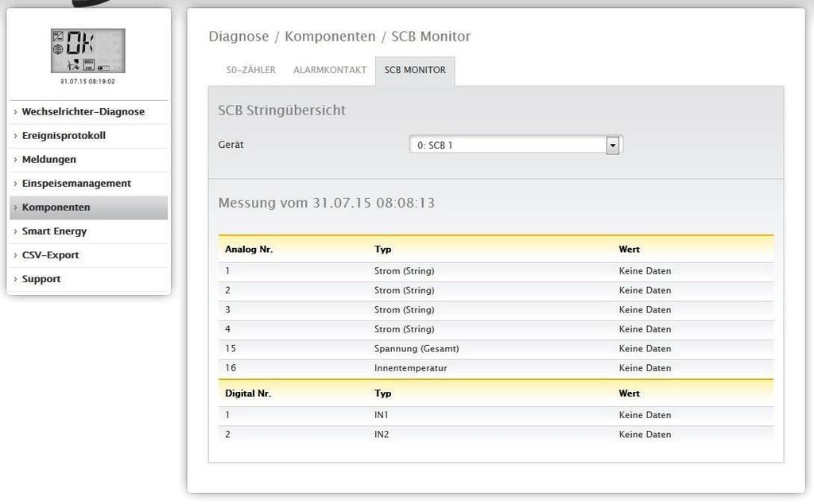Expand chevron next to Ereignisprotokoll
This screenshot has height=504, width=814.
(15, 135)
